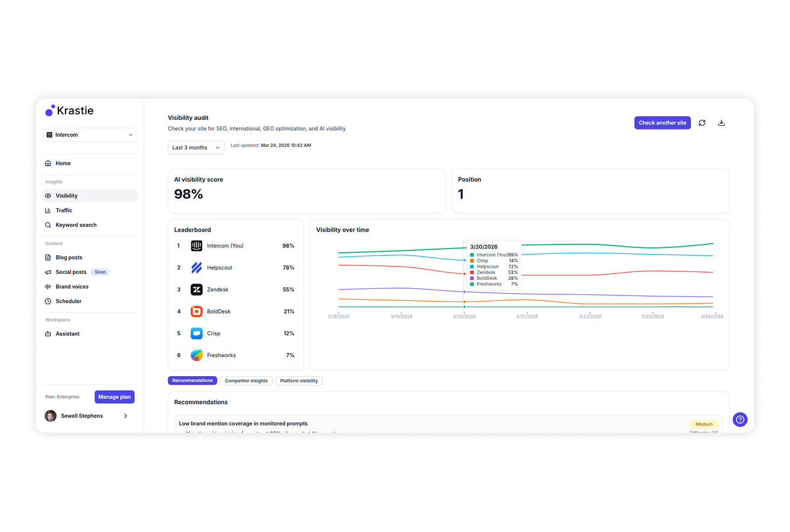This screenshot has height=532, width=790.
Task: Click BoldDesk name in leaderboard
Action: [219, 311]
